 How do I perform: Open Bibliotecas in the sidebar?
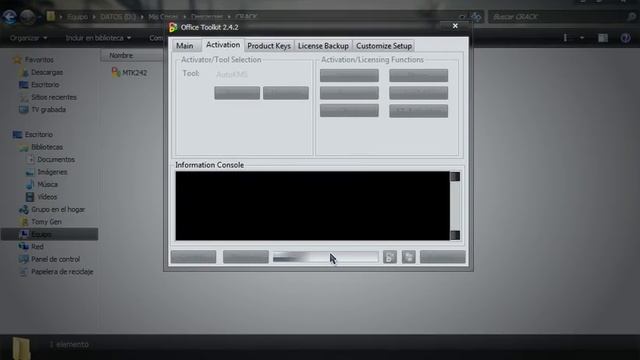pos(47,147)
